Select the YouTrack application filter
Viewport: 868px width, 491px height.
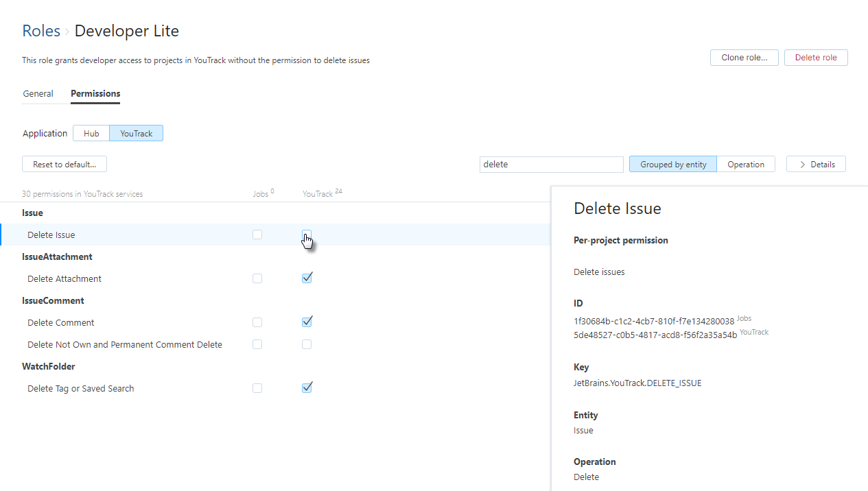point(136,133)
